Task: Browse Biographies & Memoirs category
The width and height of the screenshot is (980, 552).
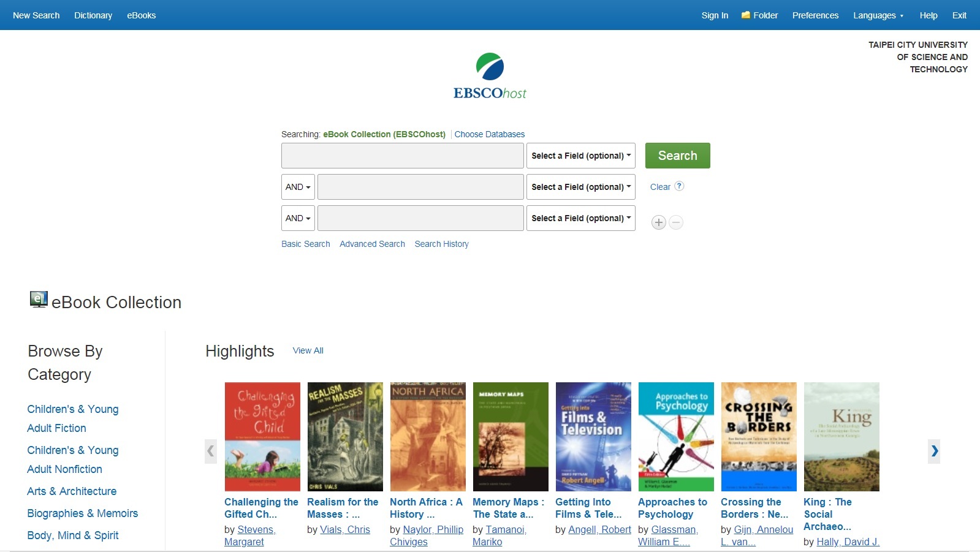Action: pos(83,513)
